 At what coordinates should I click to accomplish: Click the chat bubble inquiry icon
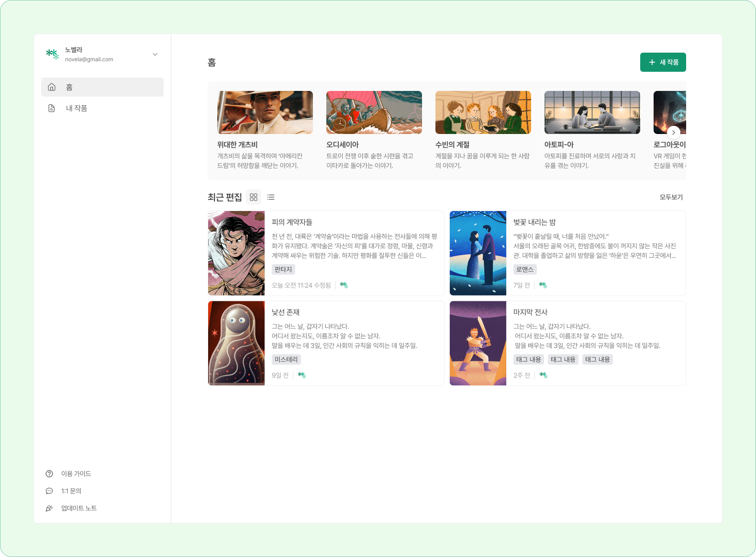(49, 491)
